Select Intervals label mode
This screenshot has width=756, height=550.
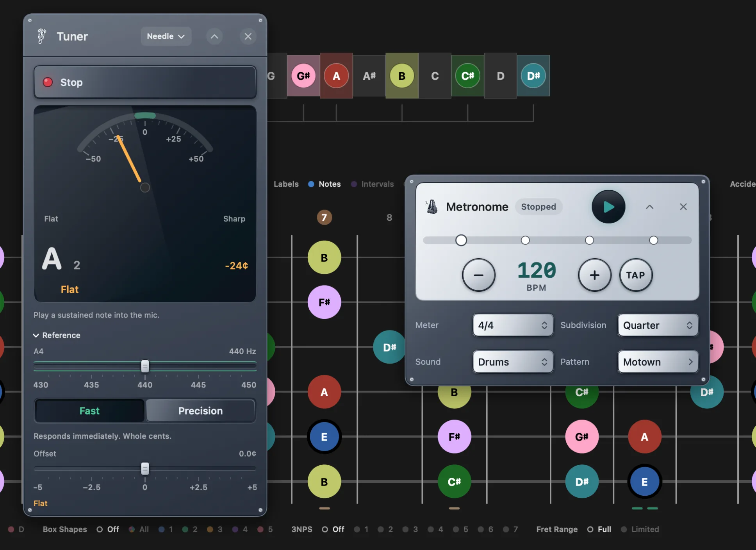373,184
